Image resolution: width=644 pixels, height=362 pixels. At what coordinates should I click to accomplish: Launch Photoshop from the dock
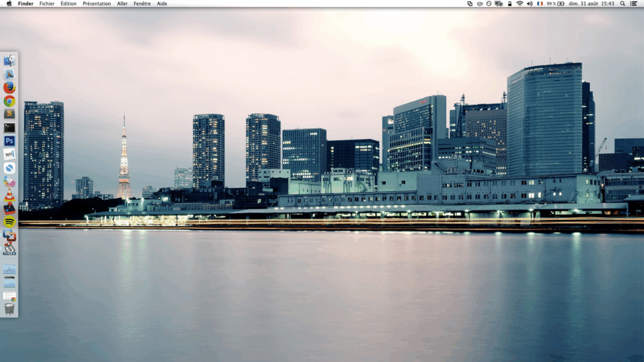coord(9,140)
